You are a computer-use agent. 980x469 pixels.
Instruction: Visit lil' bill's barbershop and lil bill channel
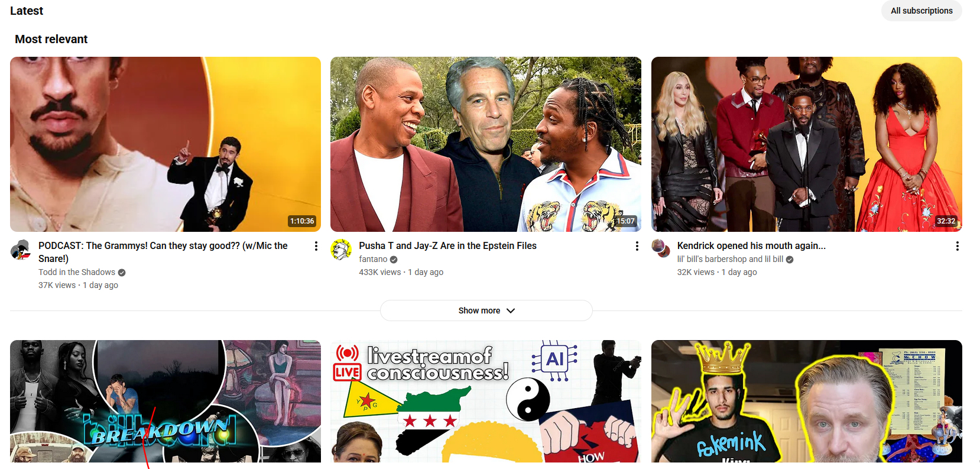coord(729,259)
